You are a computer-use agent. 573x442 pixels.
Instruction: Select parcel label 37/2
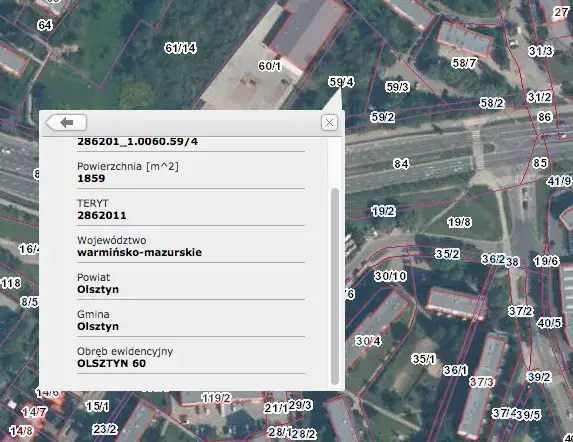coord(521,311)
